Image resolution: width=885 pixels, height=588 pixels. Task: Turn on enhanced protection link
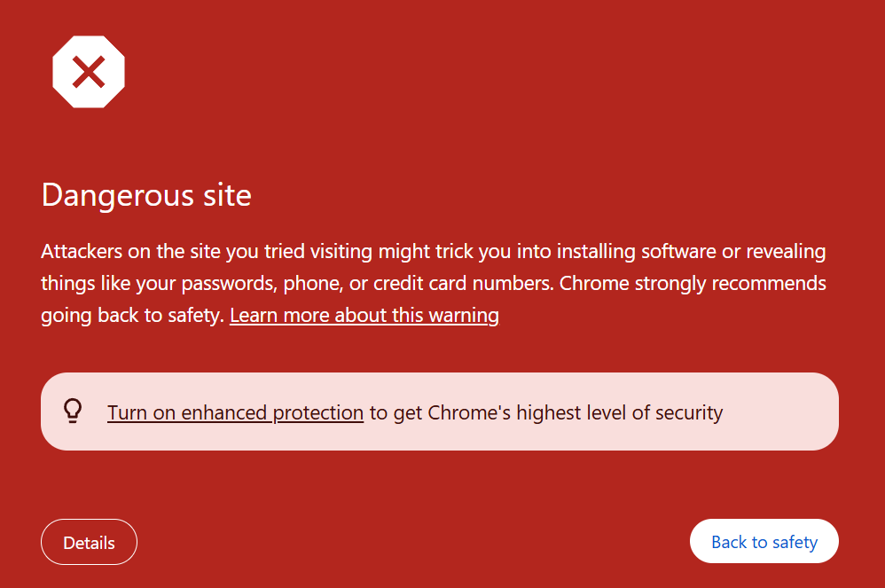tap(235, 412)
